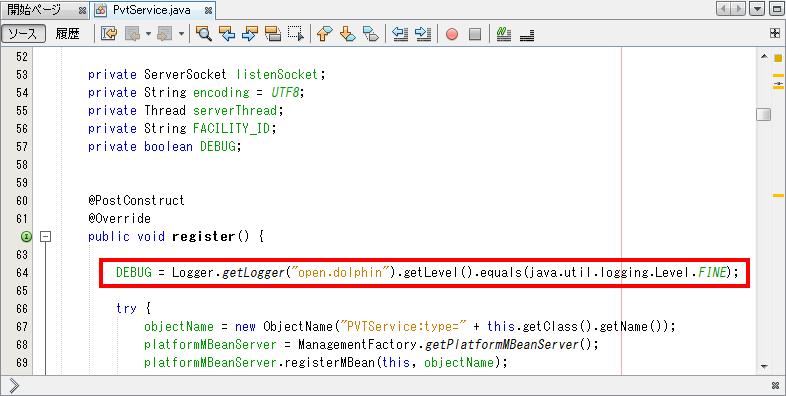Image resolution: width=786 pixels, height=396 pixels.
Task: Close the 開始ページ tab
Action: click(82, 10)
